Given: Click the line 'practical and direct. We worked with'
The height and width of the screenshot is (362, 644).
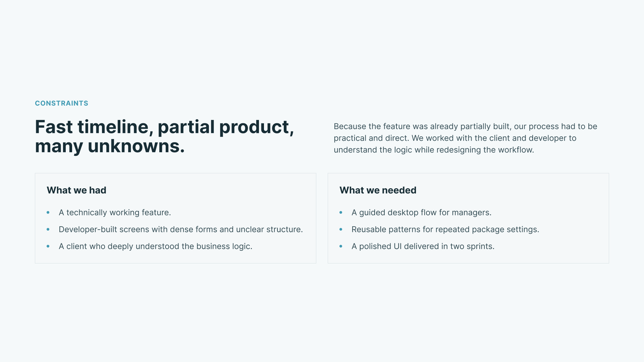Looking at the screenshot, I should (455, 138).
